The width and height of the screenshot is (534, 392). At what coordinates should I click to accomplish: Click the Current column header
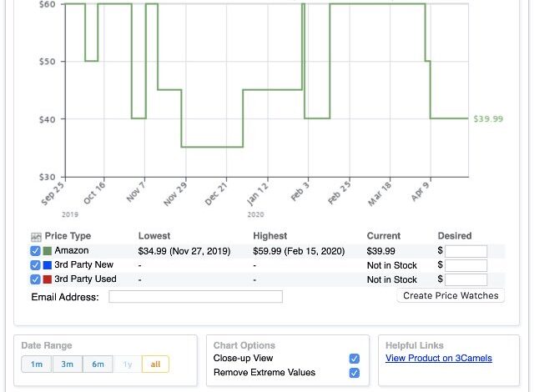pyautogui.click(x=384, y=236)
